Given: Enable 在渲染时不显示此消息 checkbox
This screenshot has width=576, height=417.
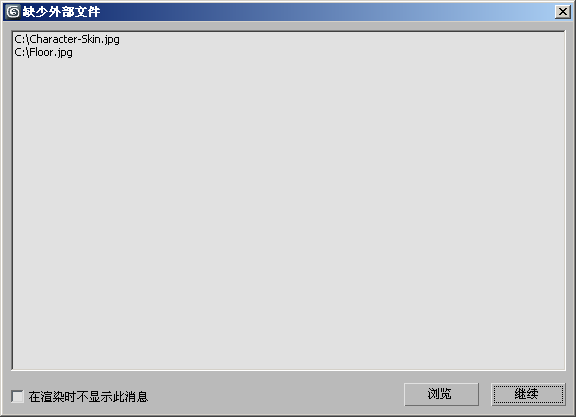Looking at the screenshot, I should click(x=17, y=396).
